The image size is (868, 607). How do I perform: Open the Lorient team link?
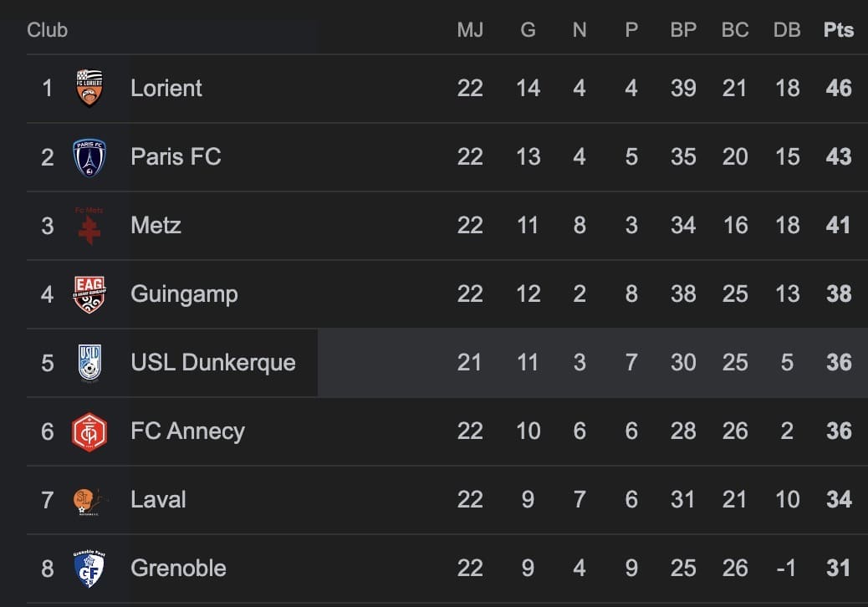coord(166,88)
